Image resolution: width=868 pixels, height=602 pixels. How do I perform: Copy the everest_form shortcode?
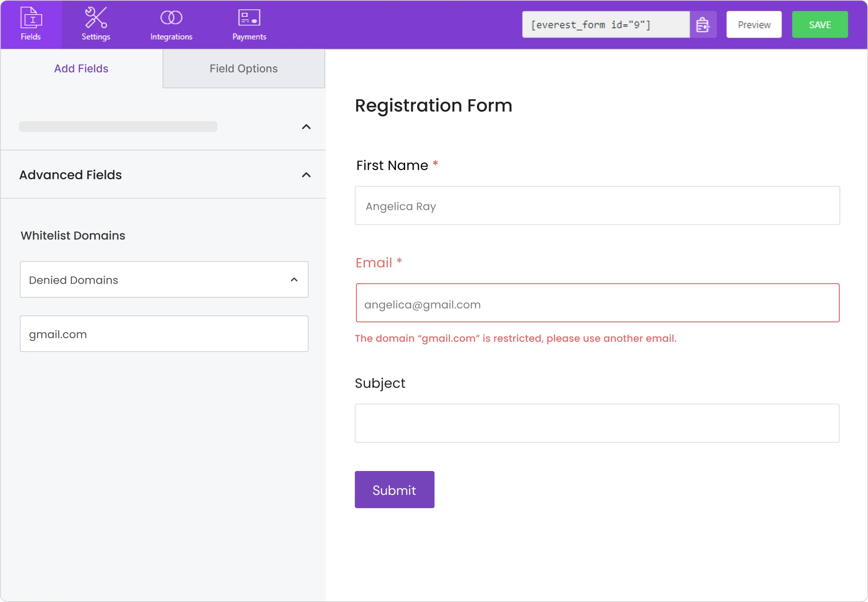point(703,24)
